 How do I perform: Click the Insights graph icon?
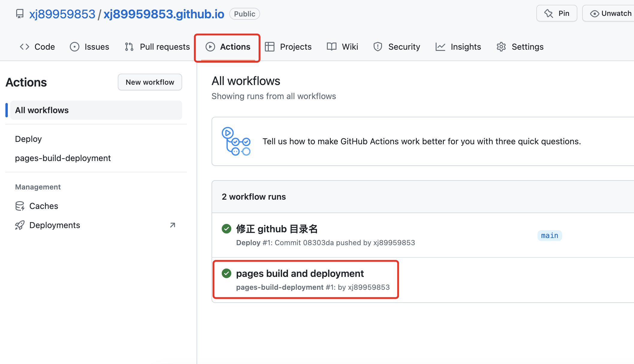[440, 47]
